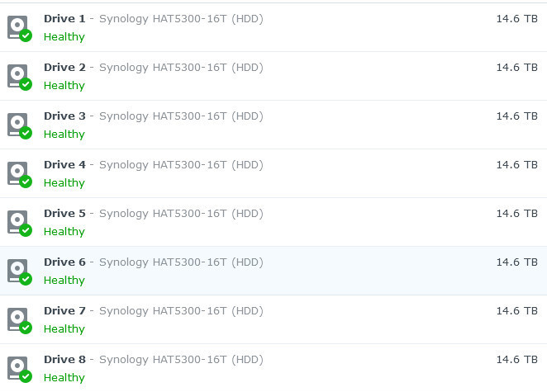This screenshot has height=392, width=547.
Task: Click Drive 7 model name Synology HAT5300-16T
Action: pyautogui.click(x=163, y=310)
